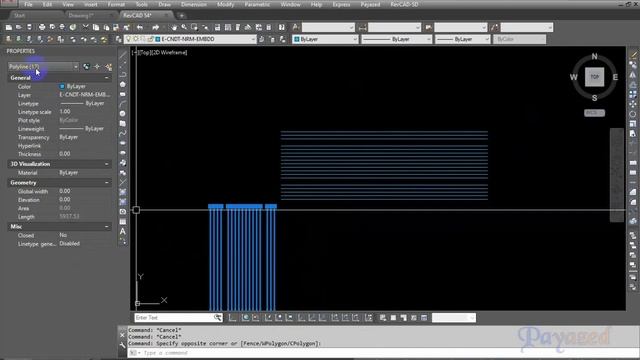Viewport: 640px width, 360px height.
Task: Select the Circle tool in Draw toolbar
Action: click(123, 113)
